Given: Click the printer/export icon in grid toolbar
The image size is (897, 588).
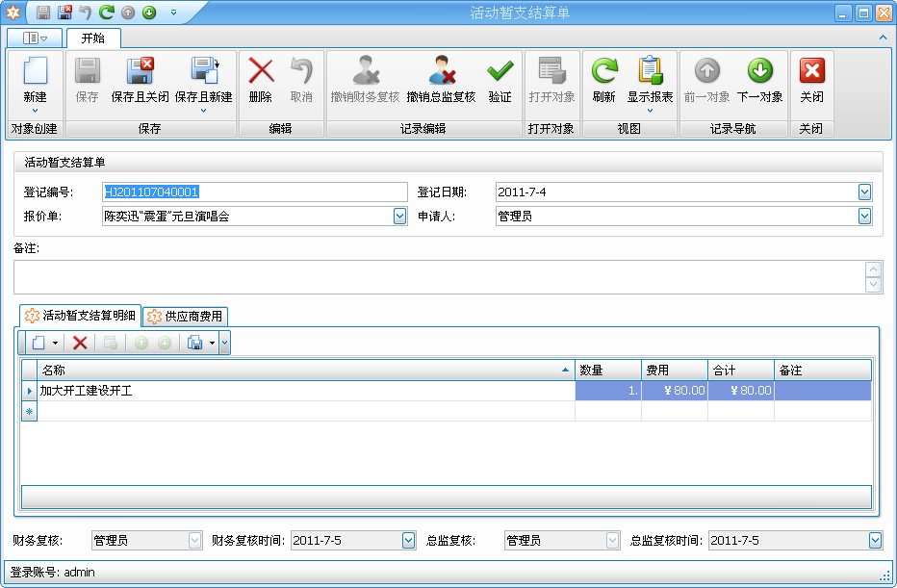Looking at the screenshot, I should (x=195, y=343).
